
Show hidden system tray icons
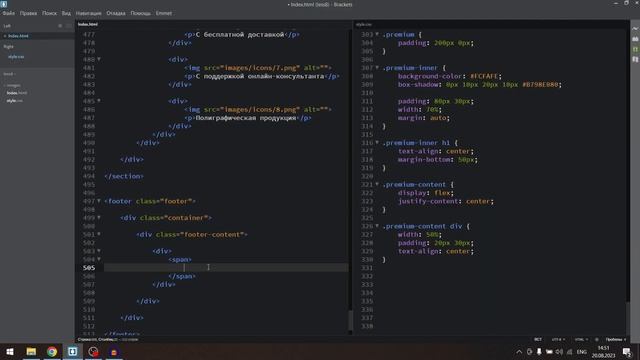519,352
